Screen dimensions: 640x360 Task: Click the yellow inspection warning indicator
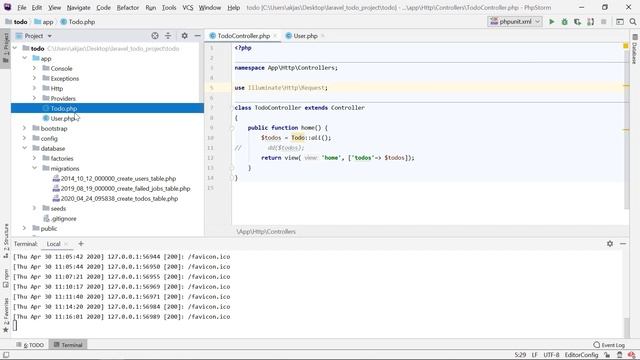626,46
